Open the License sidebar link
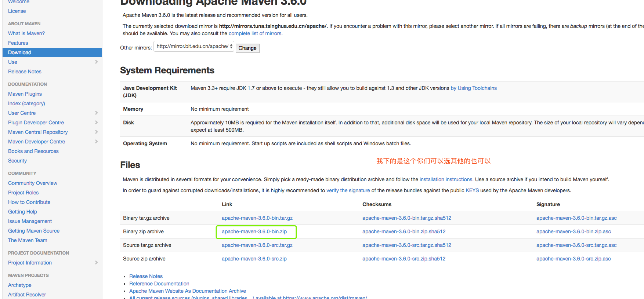This screenshot has height=299, width=644. (x=17, y=11)
